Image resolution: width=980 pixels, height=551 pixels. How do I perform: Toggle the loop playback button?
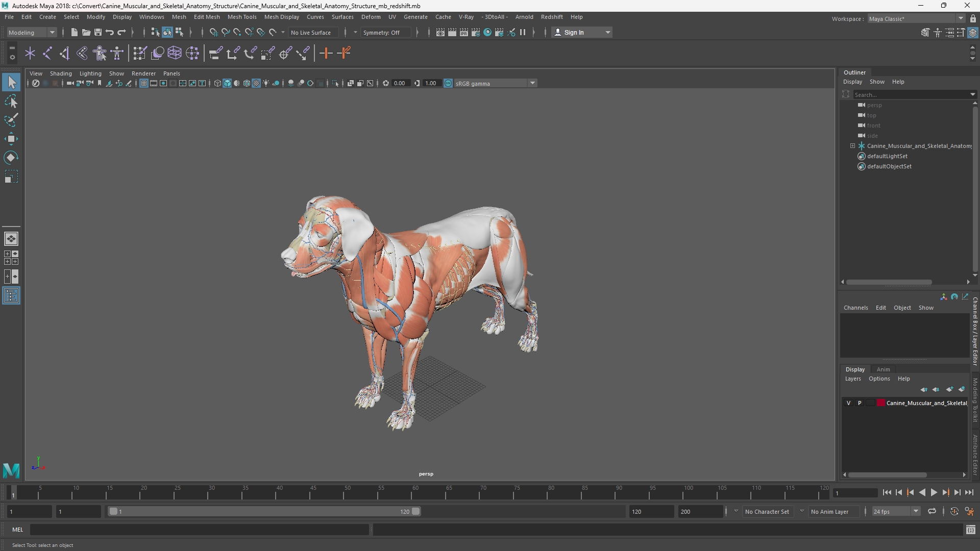[x=932, y=511]
